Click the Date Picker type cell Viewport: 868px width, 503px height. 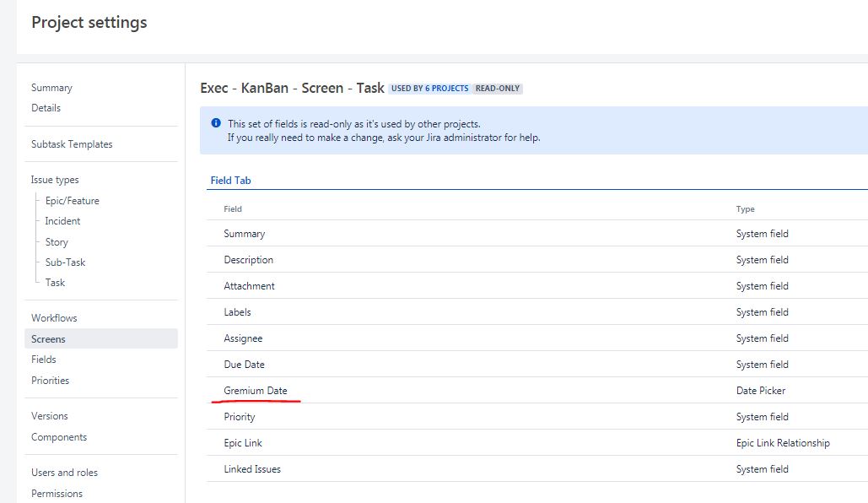(x=761, y=391)
